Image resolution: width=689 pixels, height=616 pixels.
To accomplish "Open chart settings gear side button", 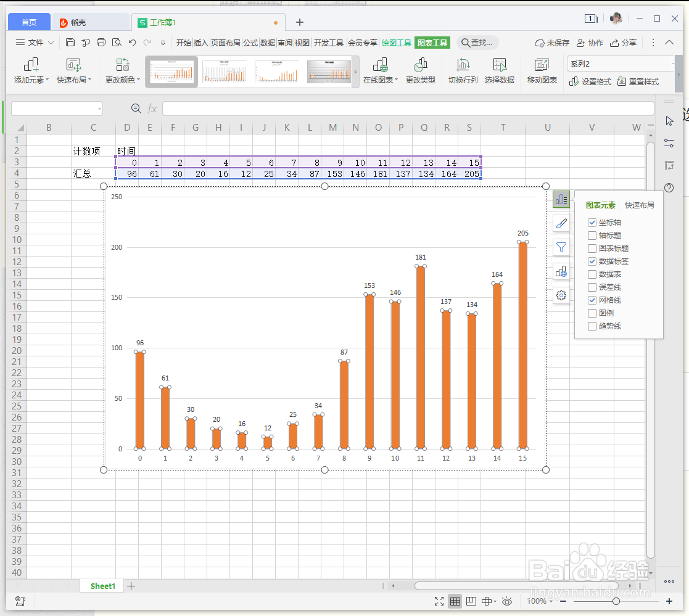I will [561, 295].
